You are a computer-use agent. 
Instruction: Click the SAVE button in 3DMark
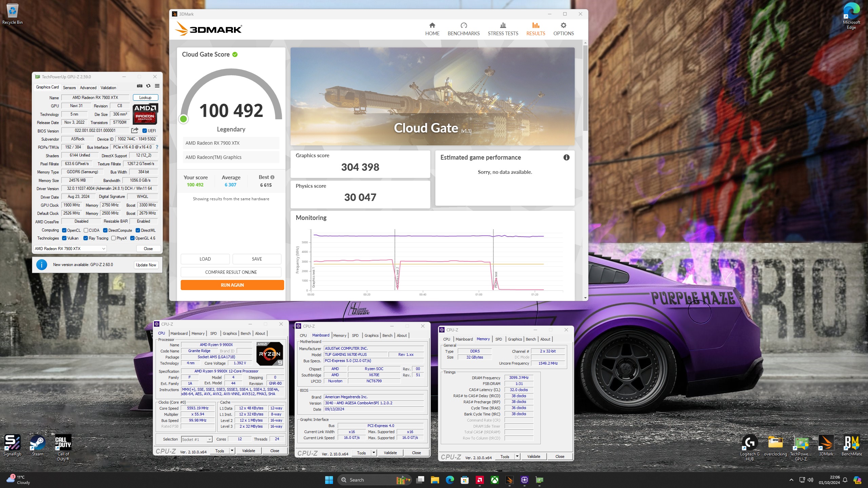257,259
